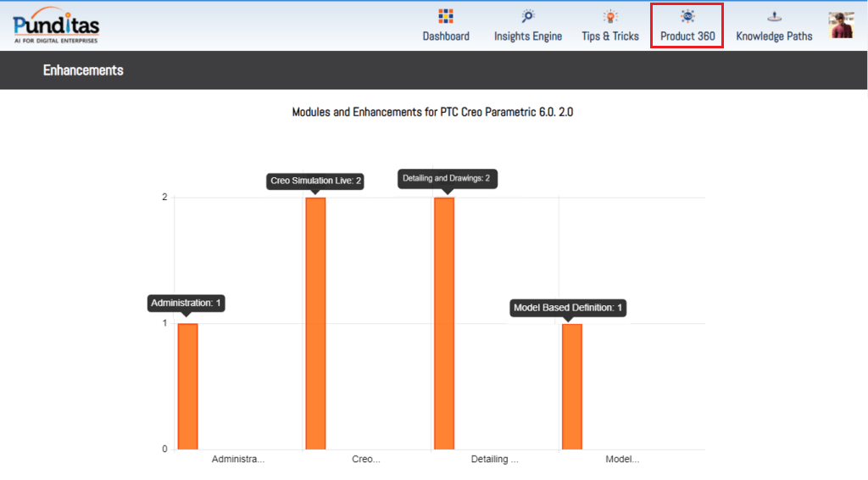
Task: Click the Insights Engine magnifier icon
Action: pyautogui.click(x=528, y=16)
